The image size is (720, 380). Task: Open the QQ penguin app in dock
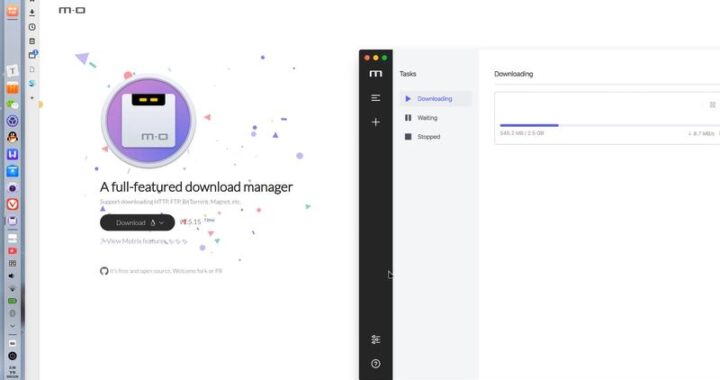pyautogui.click(x=12, y=137)
